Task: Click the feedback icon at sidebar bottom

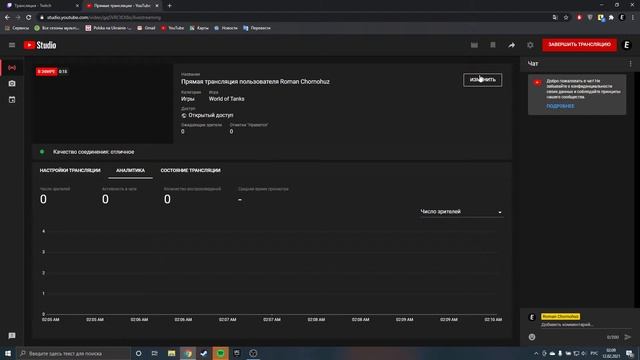Action: (x=12, y=336)
